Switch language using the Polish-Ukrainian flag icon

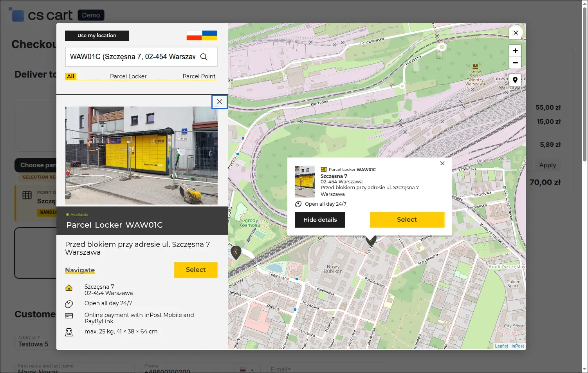[x=202, y=36]
